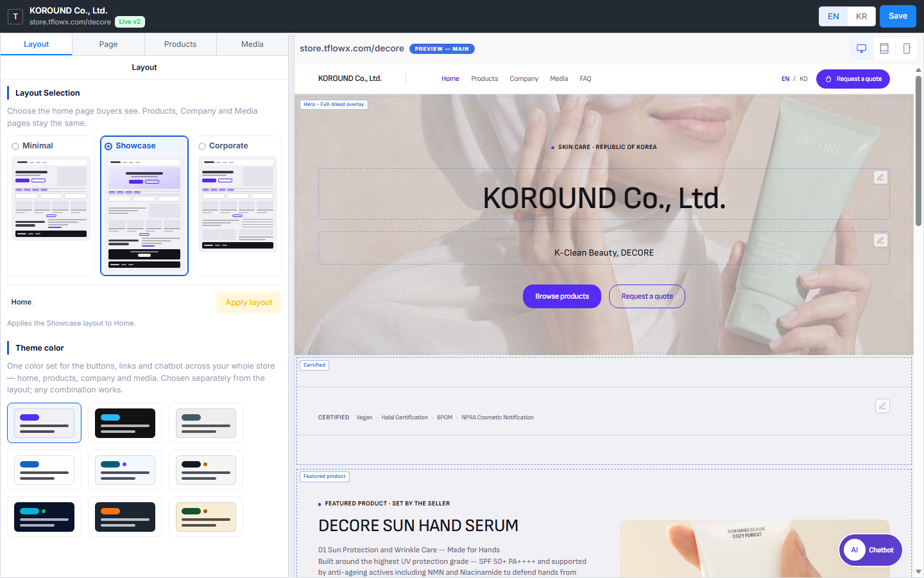Viewport: 924px width, 578px height.
Task: Pick the gray monochrome theme swatch
Action: point(206,423)
